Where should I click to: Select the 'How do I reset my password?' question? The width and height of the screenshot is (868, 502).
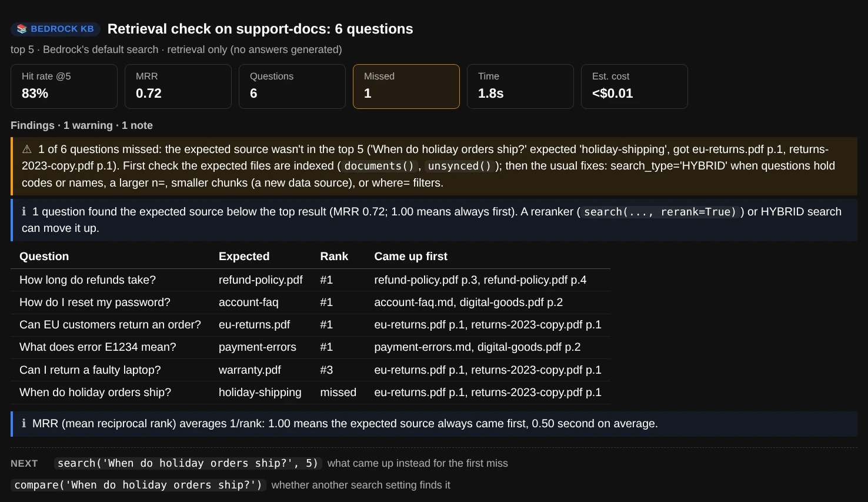95,302
